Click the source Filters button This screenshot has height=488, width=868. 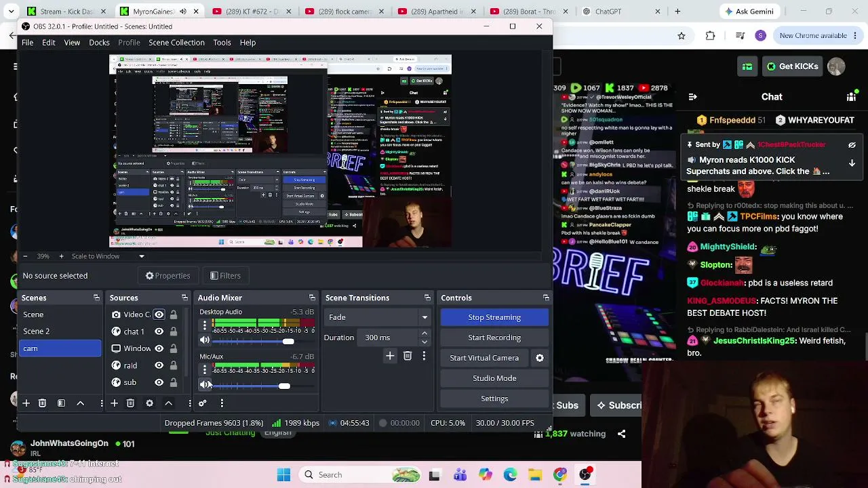click(225, 276)
